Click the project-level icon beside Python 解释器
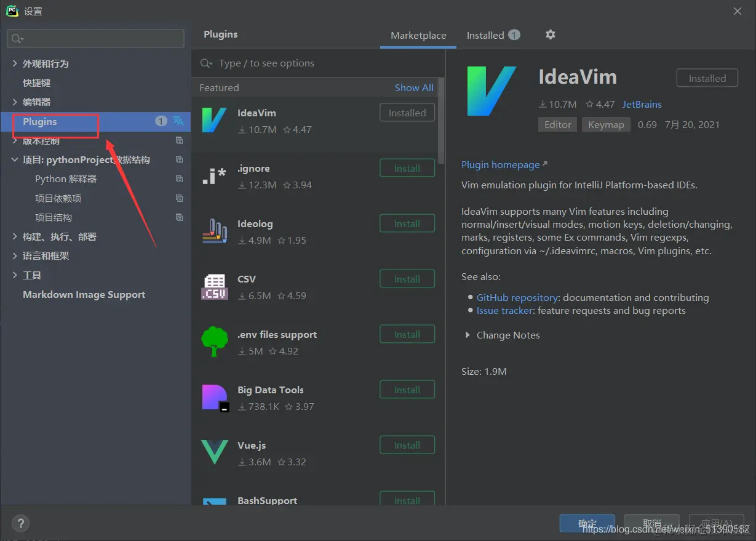Screen dimensions: 756x541 pos(179,178)
